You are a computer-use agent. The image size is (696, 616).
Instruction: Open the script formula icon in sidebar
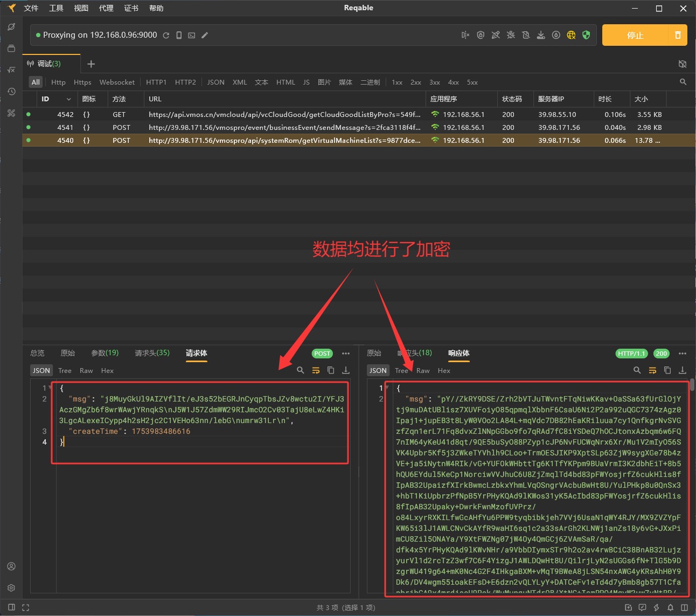[11, 70]
